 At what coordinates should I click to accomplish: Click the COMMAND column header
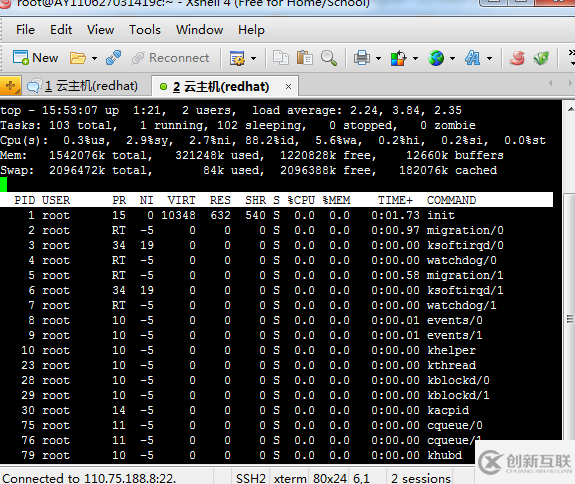point(451,200)
